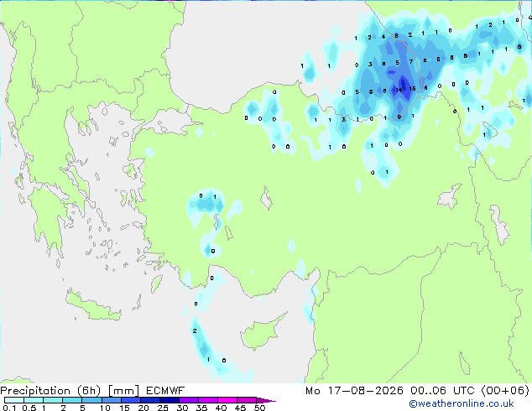Click the 35–40 mm legend swatch
Image resolution: width=532 pixels, height=411 pixels.
[x=208, y=400]
